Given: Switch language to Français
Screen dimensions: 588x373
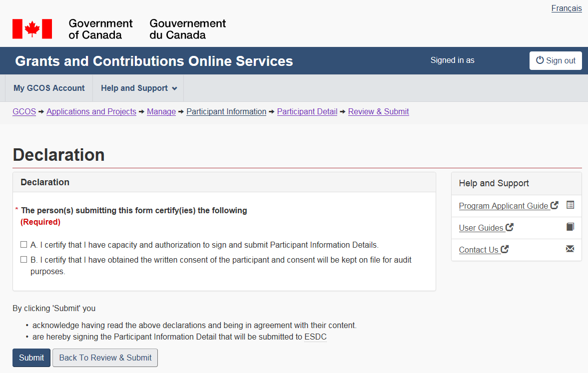Looking at the screenshot, I should 566,8.
